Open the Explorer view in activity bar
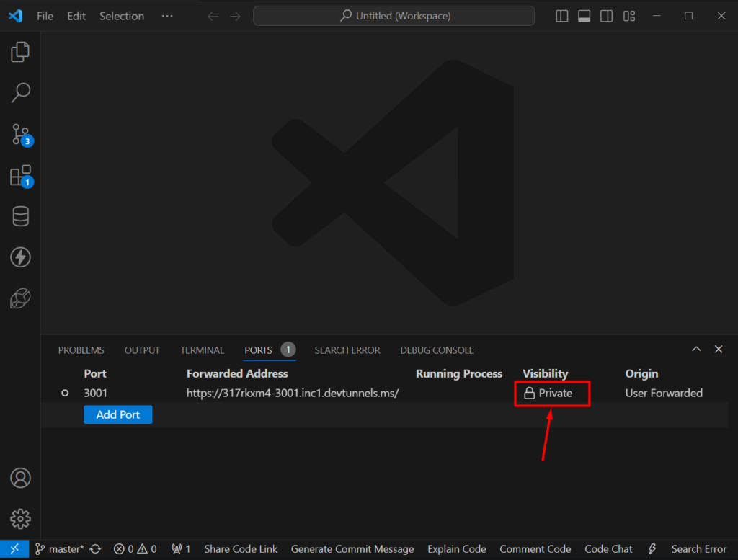Screen dimensions: 738x560 pyautogui.click(x=20, y=52)
